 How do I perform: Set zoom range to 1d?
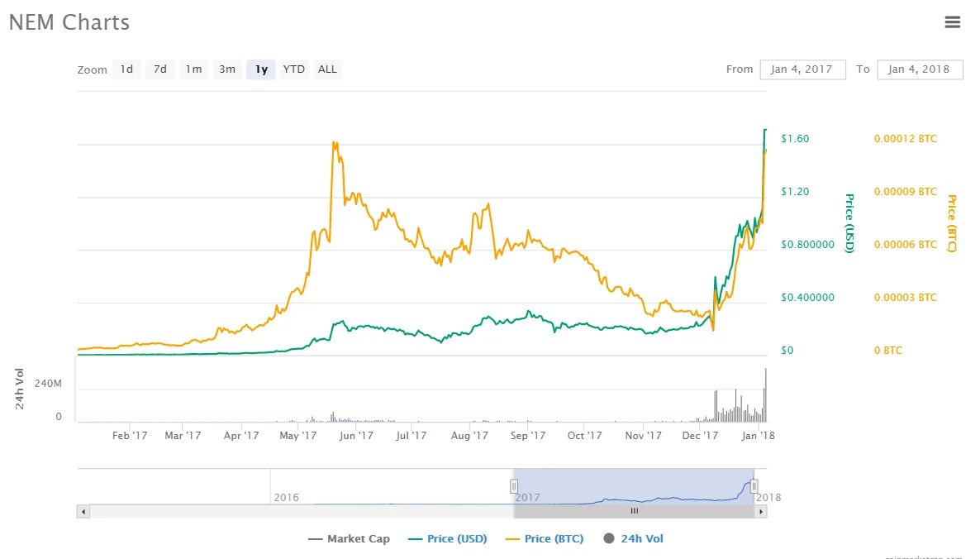tap(127, 69)
